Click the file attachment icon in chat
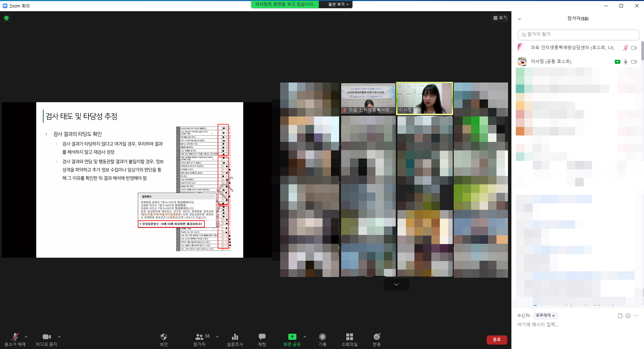 (x=620, y=316)
